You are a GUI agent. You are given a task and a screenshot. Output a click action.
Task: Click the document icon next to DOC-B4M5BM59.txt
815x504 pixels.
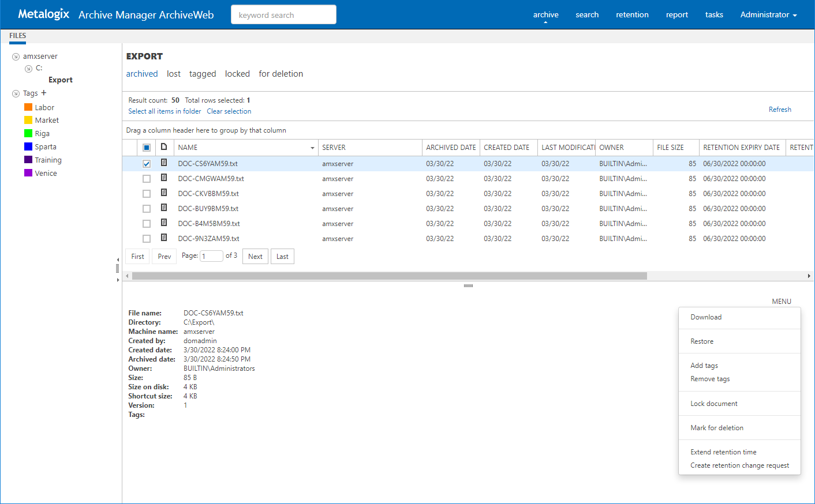pos(164,223)
